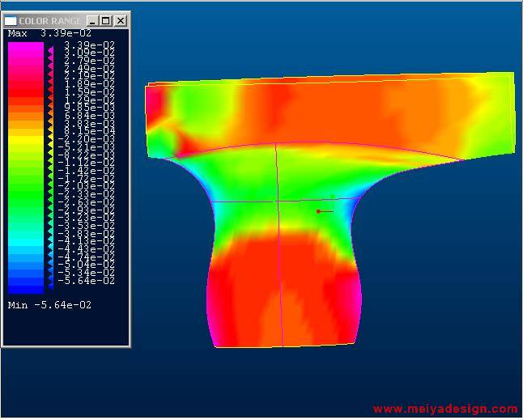Click legend value -3.23e-02
This screenshot has width=523, height=420.
click(x=87, y=218)
